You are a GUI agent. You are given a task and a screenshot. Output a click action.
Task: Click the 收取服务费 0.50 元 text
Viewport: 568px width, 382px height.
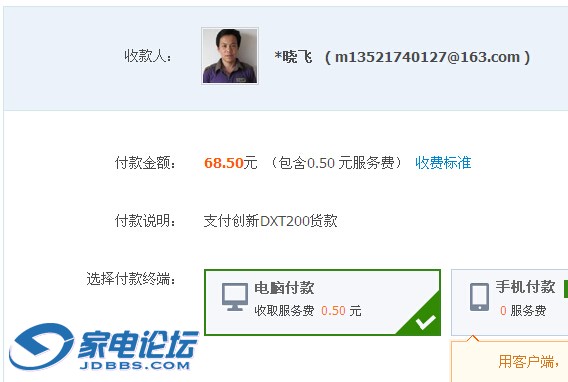coord(308,311)
